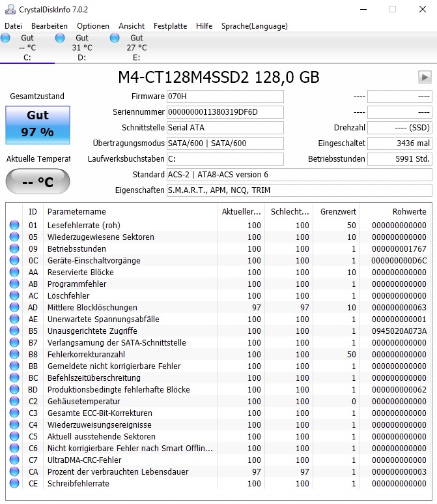Click the CrystalDiskInfo title bar icon
This screenshot has width=437, height=504.
[x=10, y=9]
